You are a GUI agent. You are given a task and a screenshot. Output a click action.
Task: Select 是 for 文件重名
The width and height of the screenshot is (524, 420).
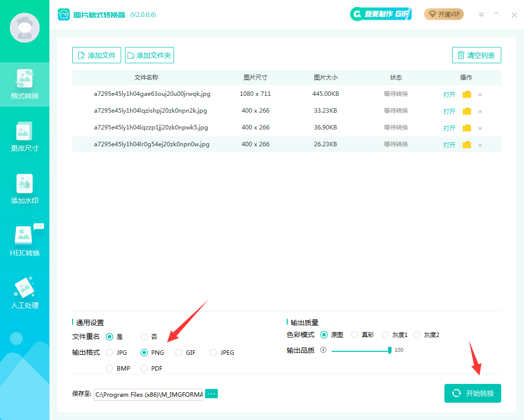[x=109, y=336]
